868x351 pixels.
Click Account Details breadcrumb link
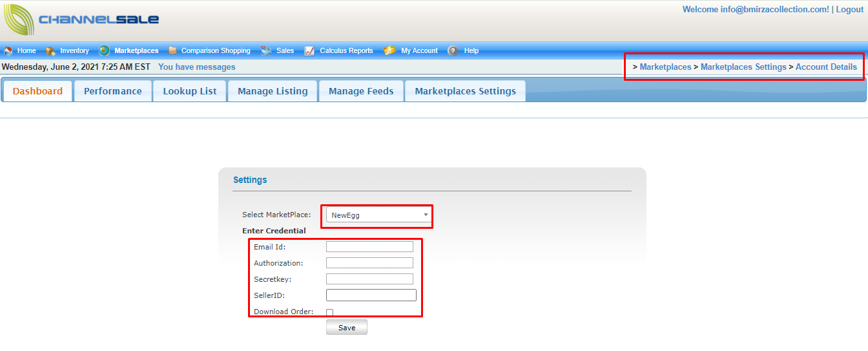coord(826,67)
